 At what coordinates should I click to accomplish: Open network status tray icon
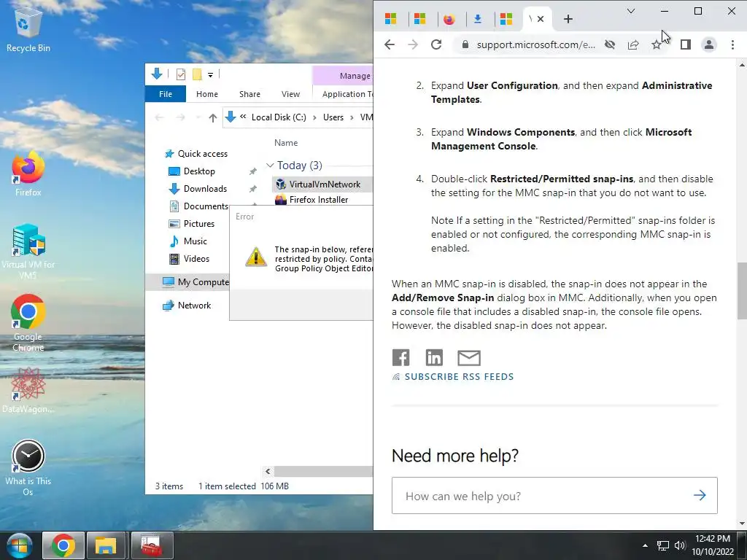coord(662,545)
